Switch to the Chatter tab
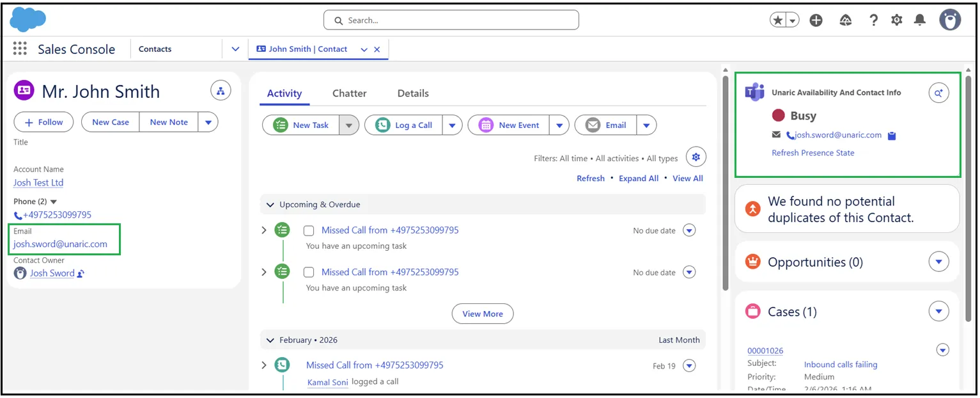980x398 pixels. coord(349,93)
